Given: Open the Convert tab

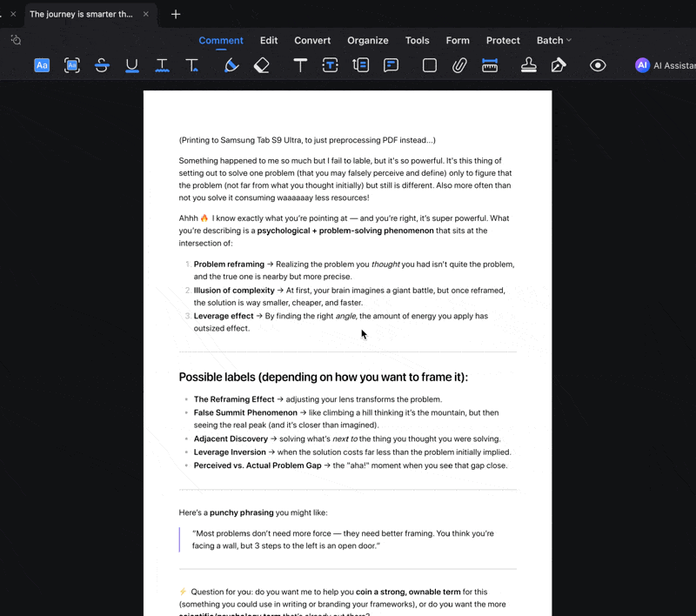Looking at the screenshot, I should (x=312, y=40).
